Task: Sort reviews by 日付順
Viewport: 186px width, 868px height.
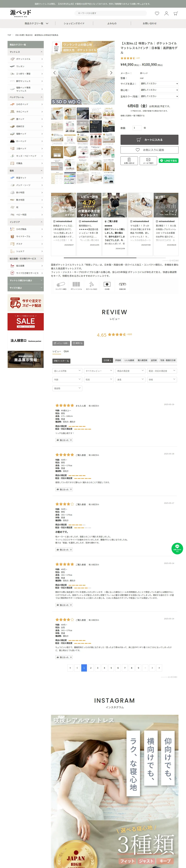Action: tap(107, 360)
